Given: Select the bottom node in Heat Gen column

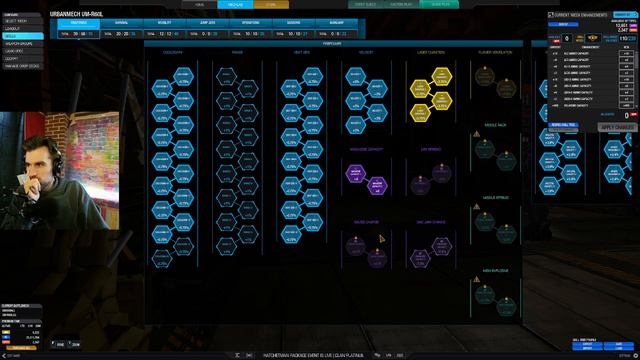Looking at the screenshot, I should (x=291, y=234).
